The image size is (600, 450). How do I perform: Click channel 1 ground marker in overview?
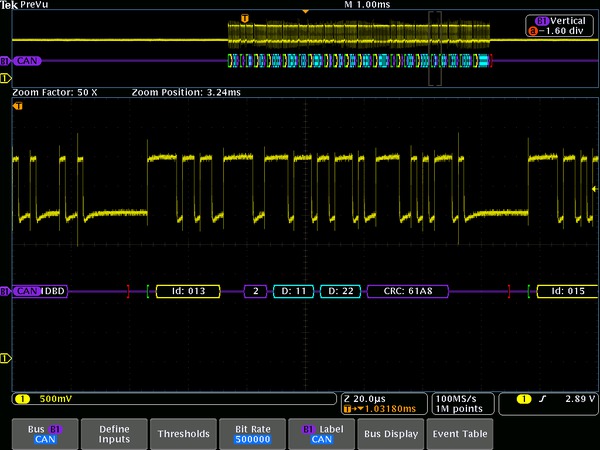[x=5, y=76]
